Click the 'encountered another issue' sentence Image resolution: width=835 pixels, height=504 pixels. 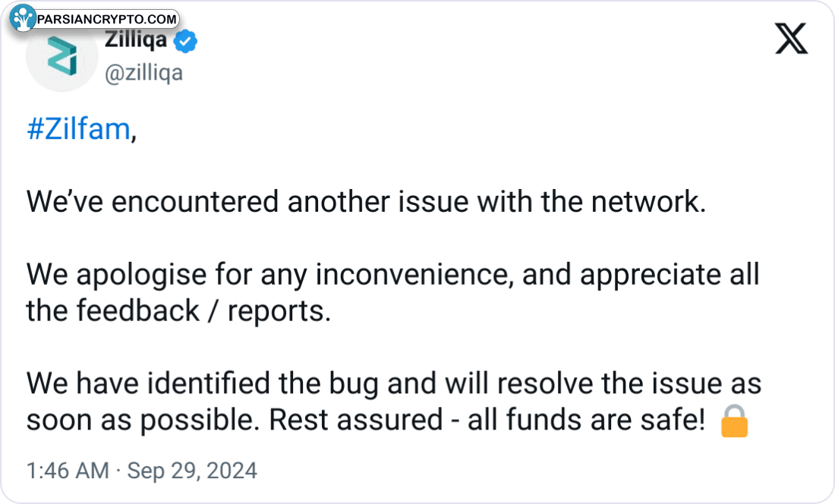[x=367, y=202]
